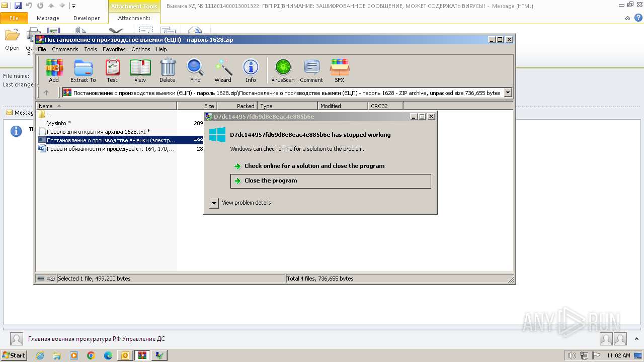Open Outlook File tab
The height and width of the screenshot is (362, 644).
14,18
